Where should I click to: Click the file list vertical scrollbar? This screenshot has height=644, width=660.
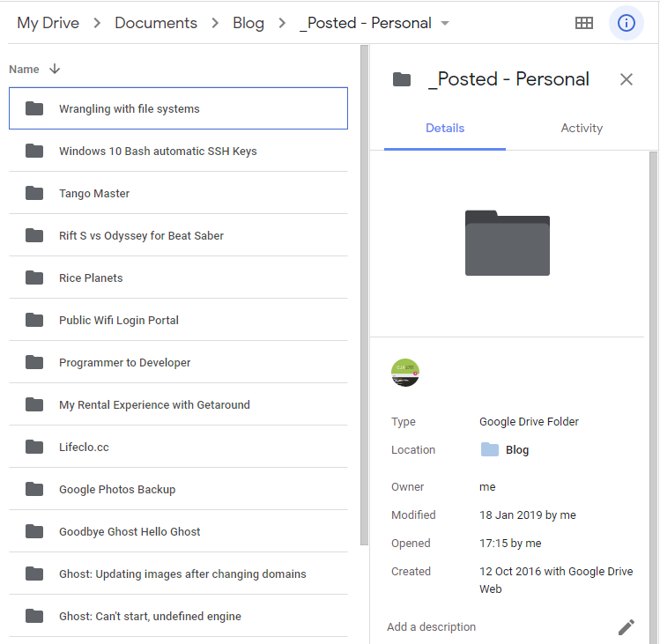364,294
